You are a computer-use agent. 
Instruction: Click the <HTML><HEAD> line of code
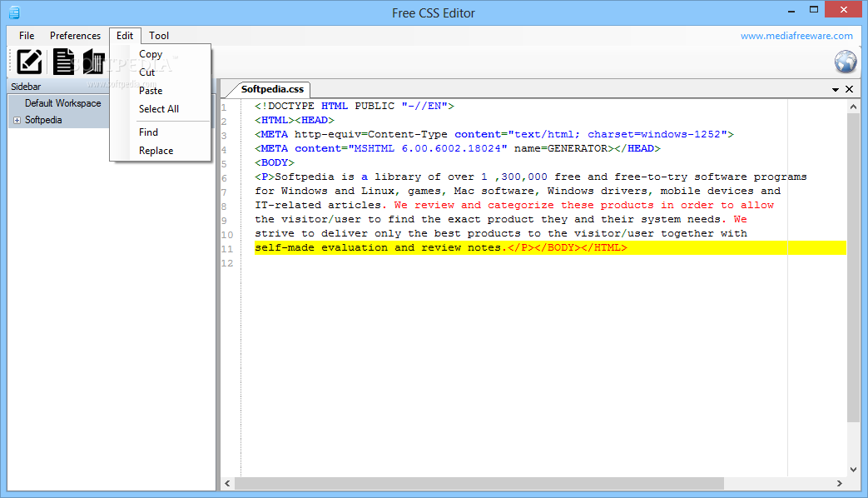295,120
